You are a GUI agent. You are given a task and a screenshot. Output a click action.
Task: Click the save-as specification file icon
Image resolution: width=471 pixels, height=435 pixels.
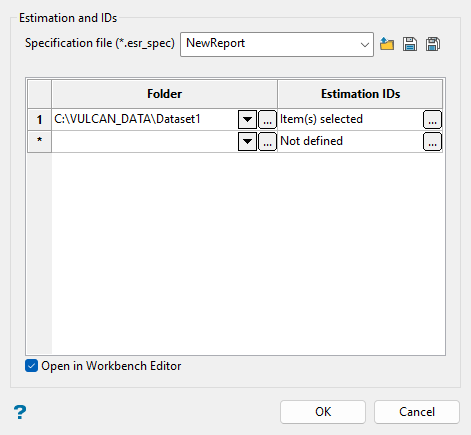(x=433, y=44)
